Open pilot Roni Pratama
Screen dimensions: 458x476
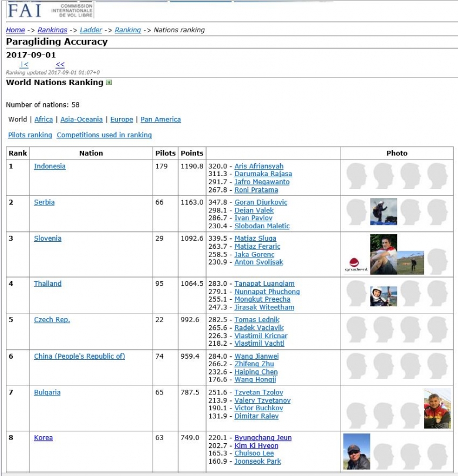[257, 190]
